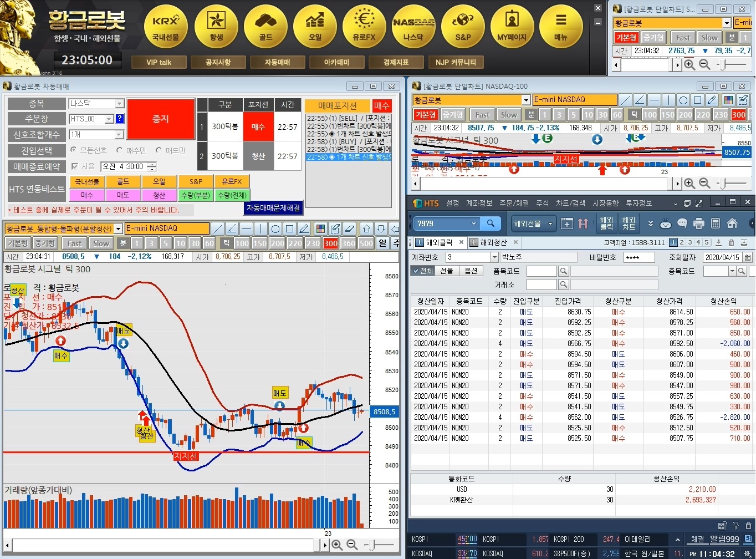Click trash icon in HTS tab bar
Screen dimensions: 756x559
click(731, 243)
